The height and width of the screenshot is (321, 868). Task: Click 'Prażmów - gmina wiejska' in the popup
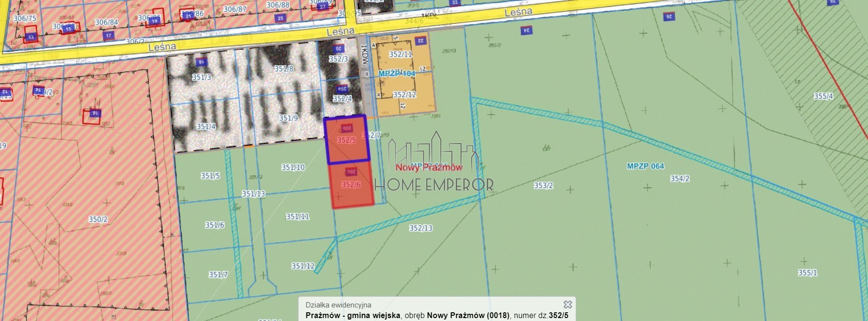click(x=353, y=315)
